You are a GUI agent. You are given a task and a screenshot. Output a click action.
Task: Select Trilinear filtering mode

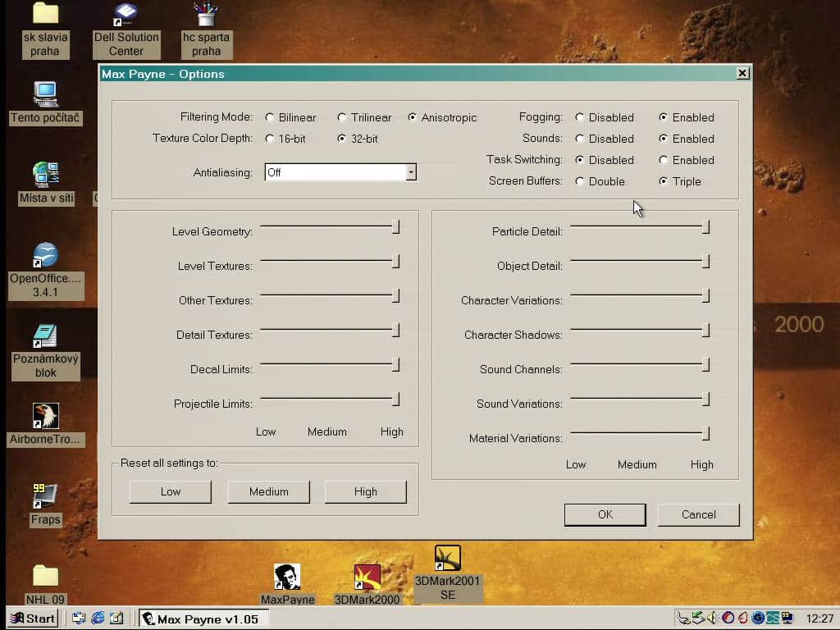(x=342, y=117)
